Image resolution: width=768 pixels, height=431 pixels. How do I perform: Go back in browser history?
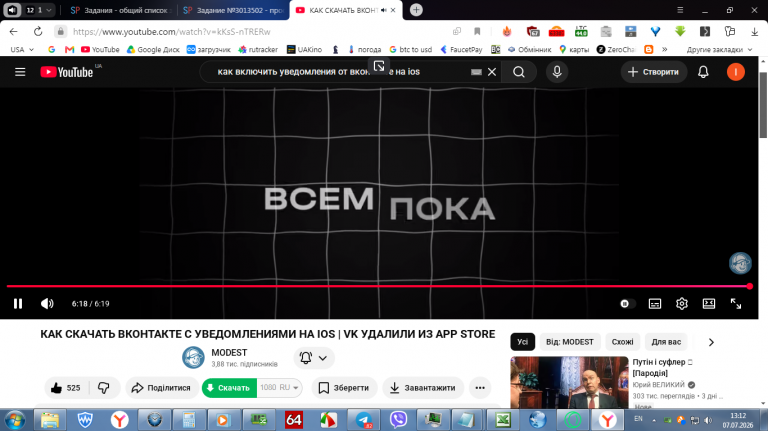click(x=14, y=31)
